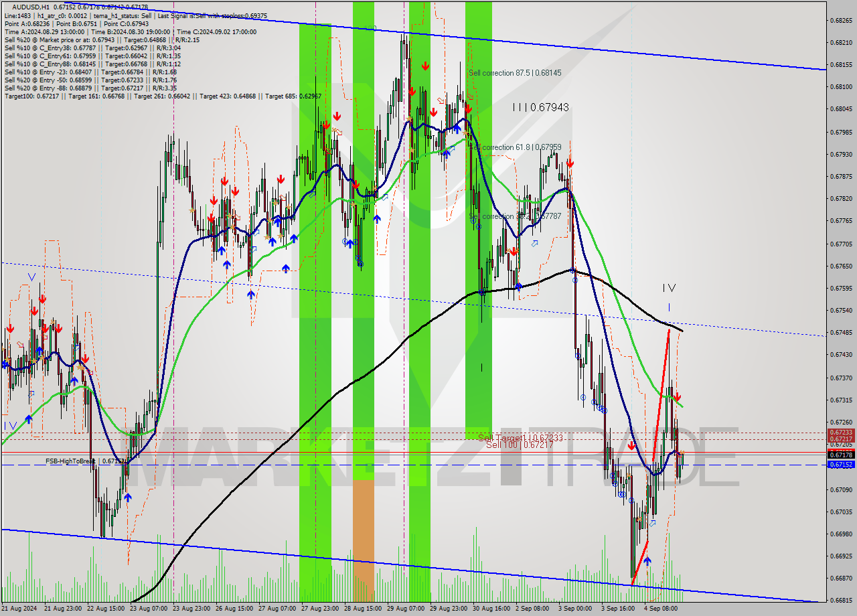
Task: Click the 'Sell correction 87.5 | 0.68145' label
Action: tap(515, 72)
